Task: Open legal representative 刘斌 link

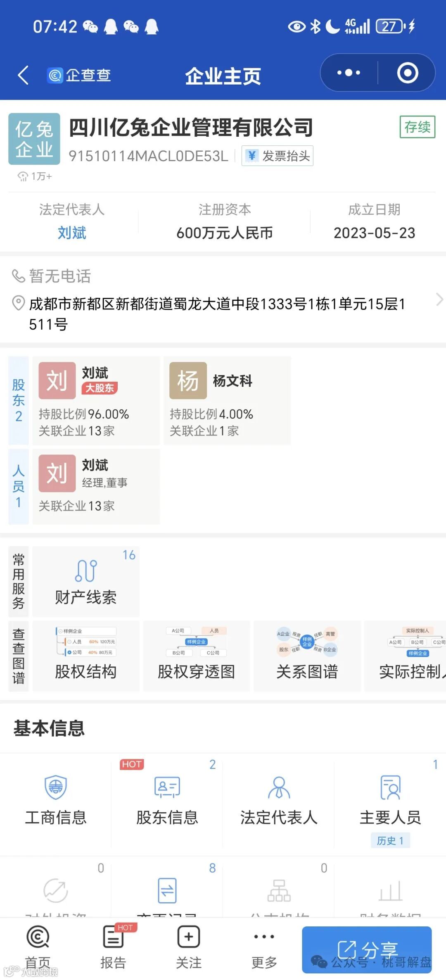Action: tap(72, 233)
